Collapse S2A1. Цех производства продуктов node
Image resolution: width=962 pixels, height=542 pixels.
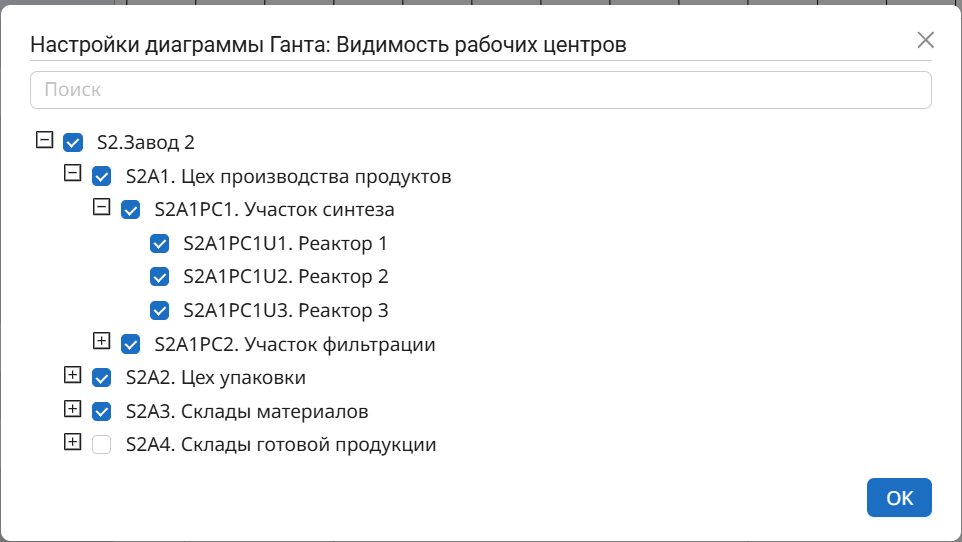pos(72,173)
